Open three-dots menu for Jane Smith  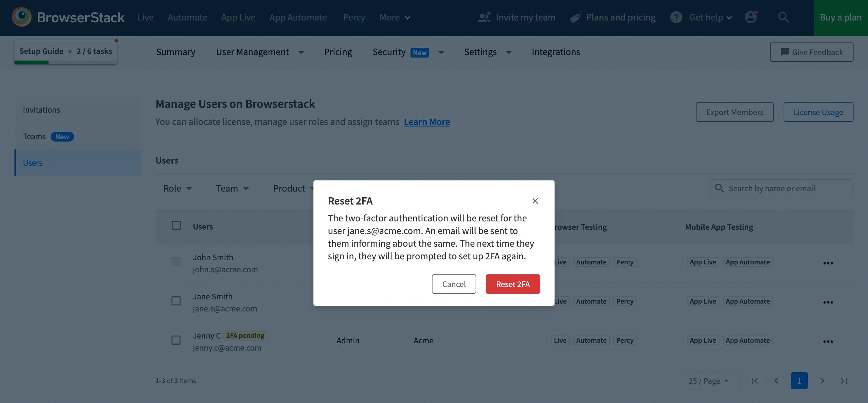[828, 302]
